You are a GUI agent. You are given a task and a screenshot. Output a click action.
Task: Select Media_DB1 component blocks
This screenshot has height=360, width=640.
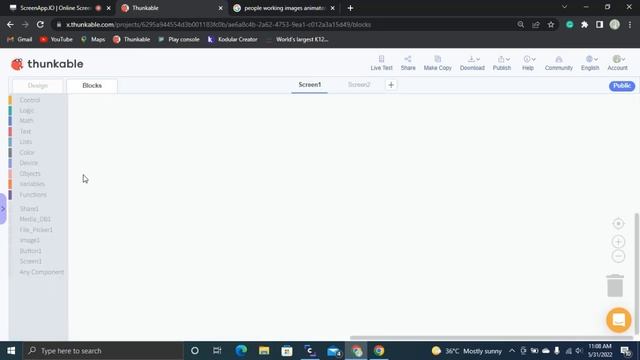click(x=35, y=219)
